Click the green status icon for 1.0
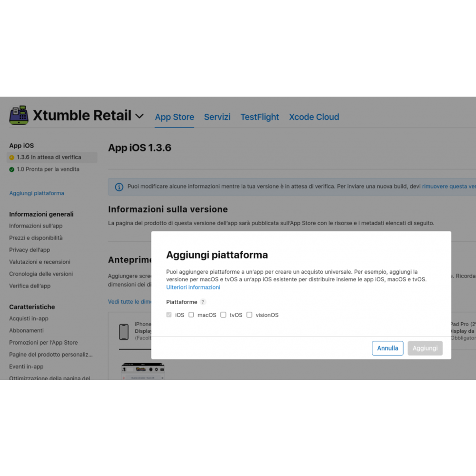This screenshot has height=476, width=476. pos(12,169)
